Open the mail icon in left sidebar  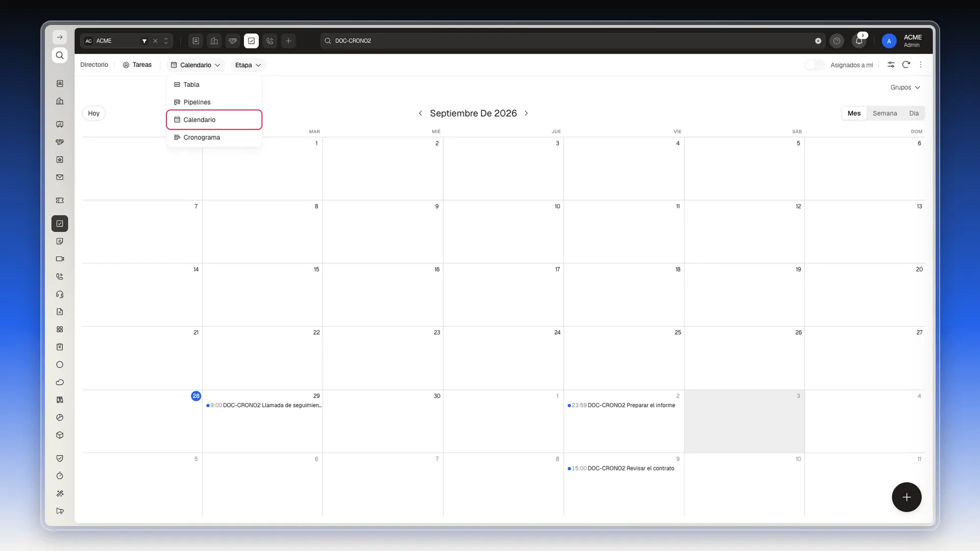point(60,177)
